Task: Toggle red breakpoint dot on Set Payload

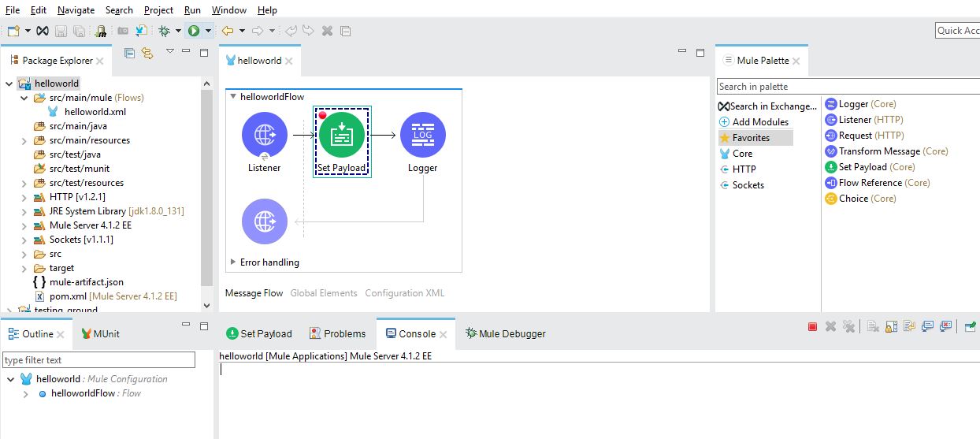Action: 322,115
